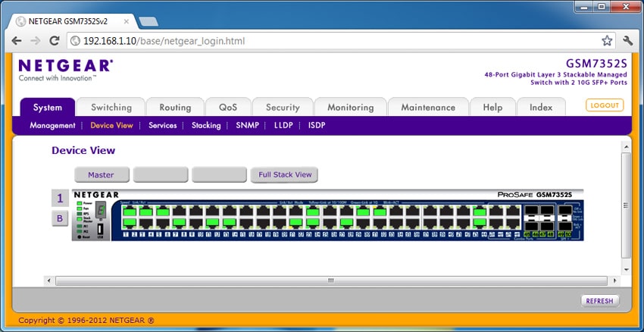
Task: Click port 1 on the switch front panel
Action: point(130,212)
